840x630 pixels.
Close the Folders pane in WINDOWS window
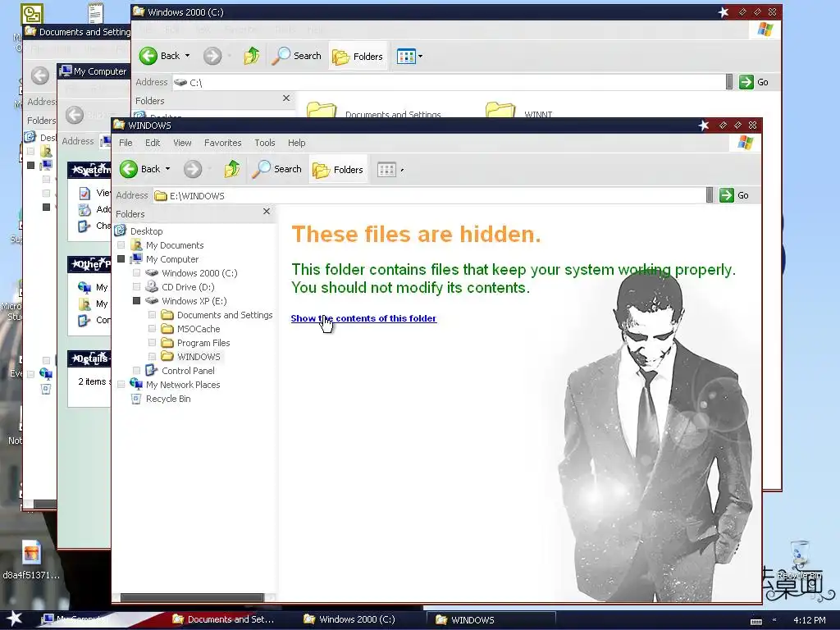[x=267, y=212]
